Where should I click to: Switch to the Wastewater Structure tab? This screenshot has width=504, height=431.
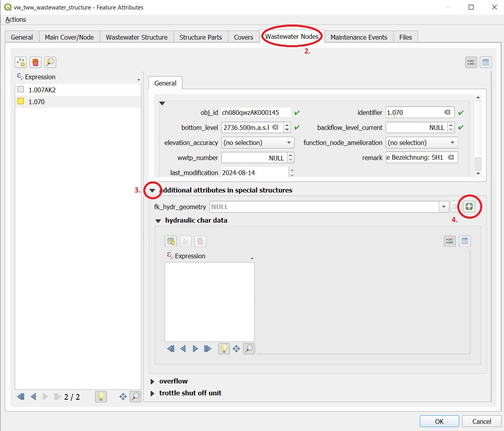[x=137, y=37]
